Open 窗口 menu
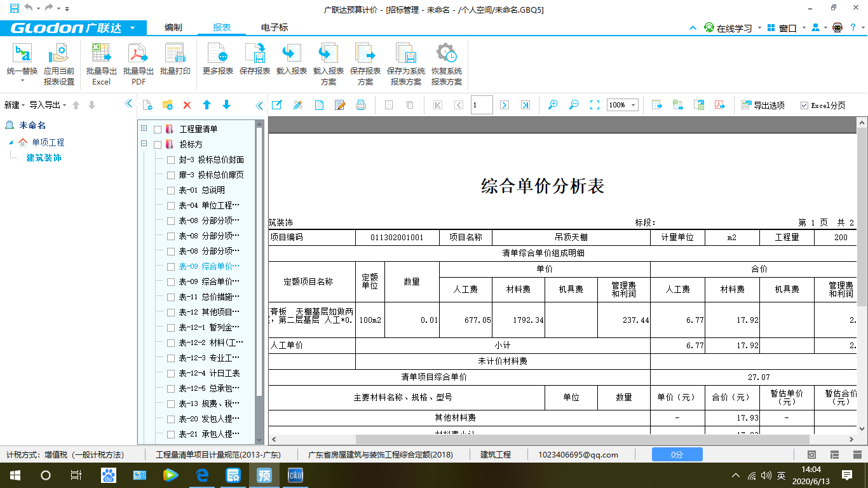The image size is (868, 488). [787, 28]
